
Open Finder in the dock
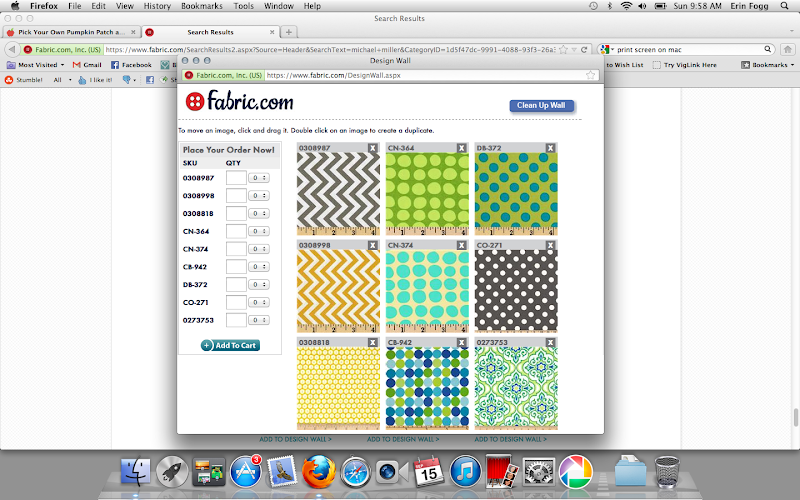[136, 471]
